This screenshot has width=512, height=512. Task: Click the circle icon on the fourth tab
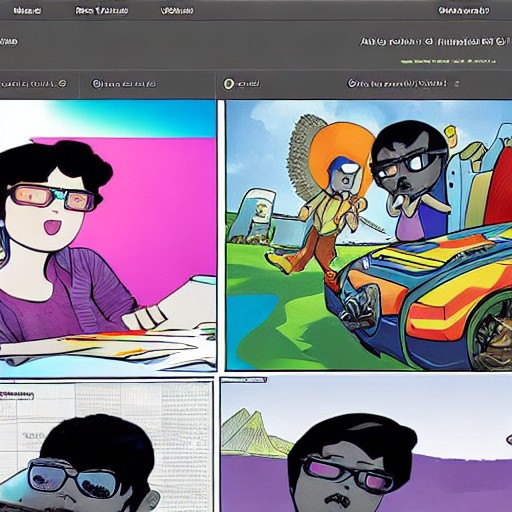[x=351, y=83]
